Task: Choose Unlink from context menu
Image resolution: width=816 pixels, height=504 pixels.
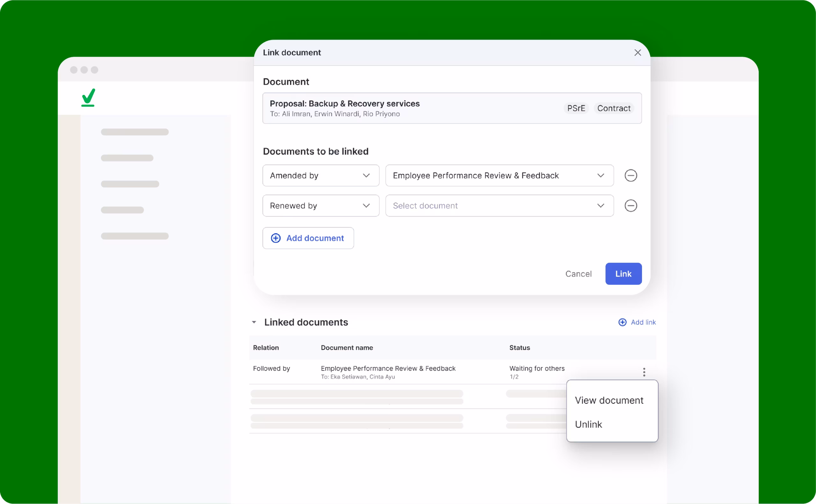Action: [588, 424]
